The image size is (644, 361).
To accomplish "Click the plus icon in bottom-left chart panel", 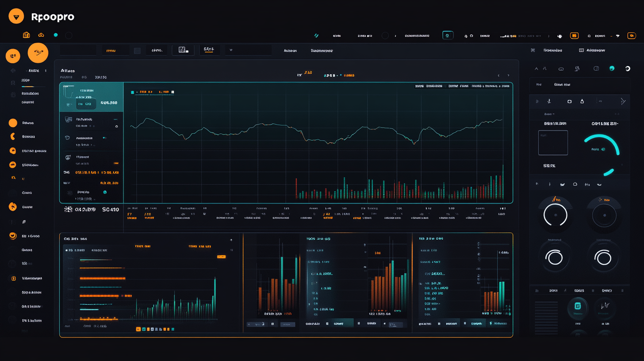I will (x=231, y=239).
